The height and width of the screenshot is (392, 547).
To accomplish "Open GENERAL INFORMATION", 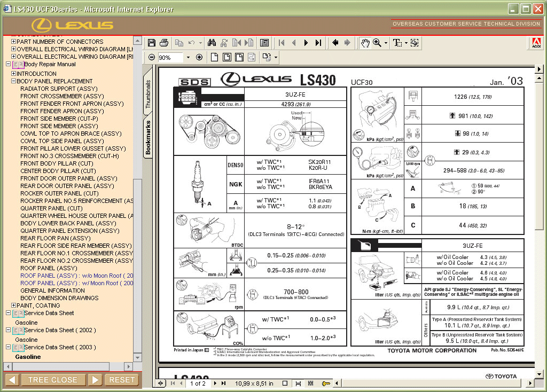I will [52, 291].
